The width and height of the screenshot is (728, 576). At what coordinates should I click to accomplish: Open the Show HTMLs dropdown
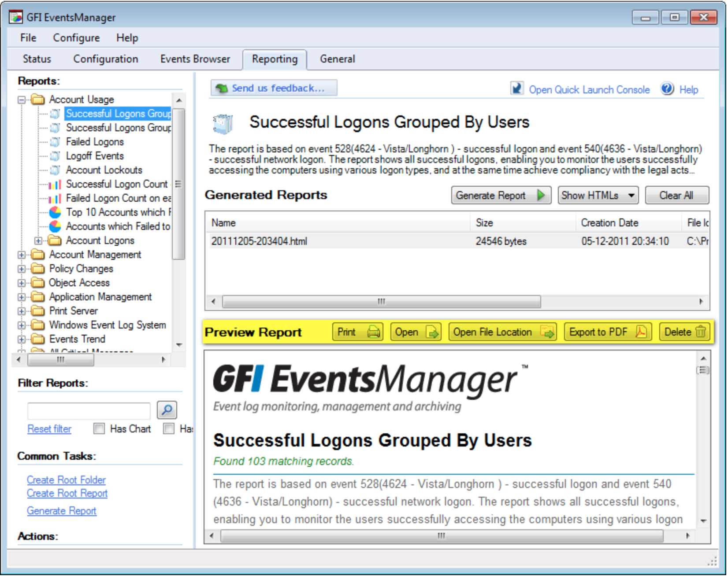point(598,196)
